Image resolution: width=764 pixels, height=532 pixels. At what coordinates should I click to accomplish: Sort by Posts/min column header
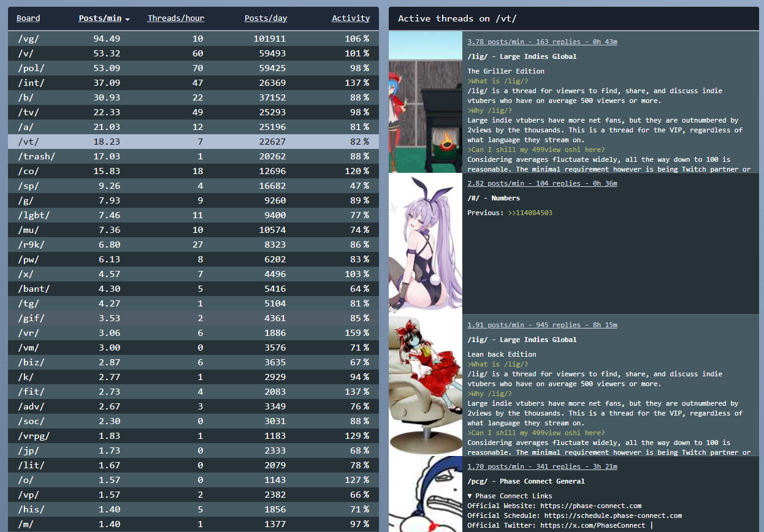[104, 18]
